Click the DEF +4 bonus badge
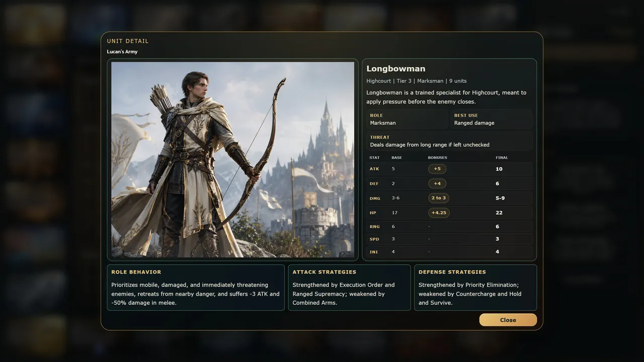644x362 pixels. (x=437, y=184)
